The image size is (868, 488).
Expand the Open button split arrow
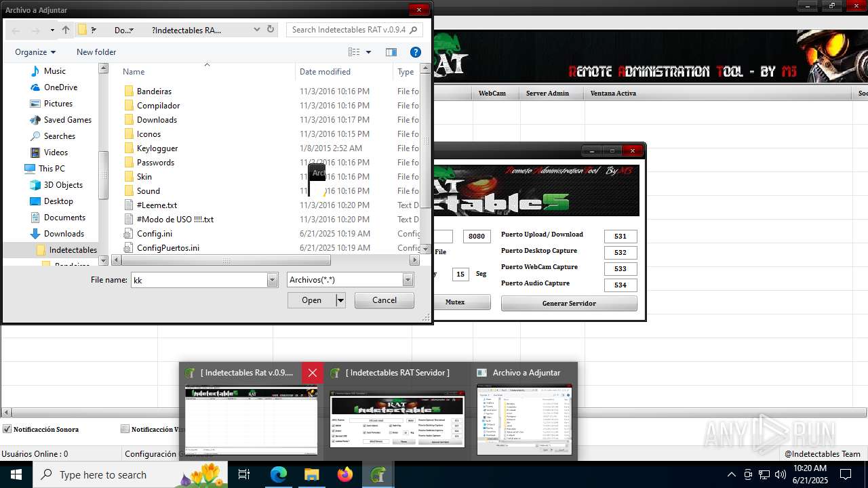click(x=341, y=300)
